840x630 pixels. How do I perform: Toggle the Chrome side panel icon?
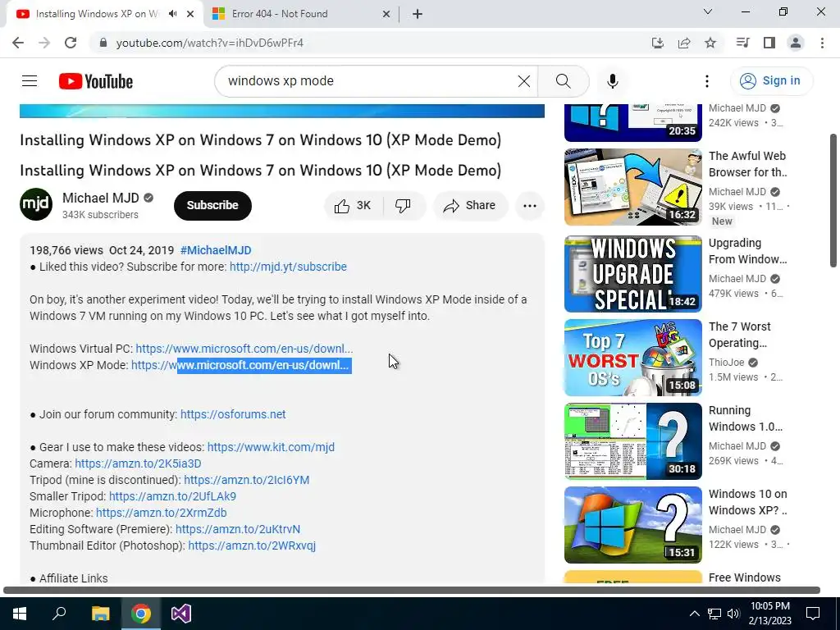(769, 43)
